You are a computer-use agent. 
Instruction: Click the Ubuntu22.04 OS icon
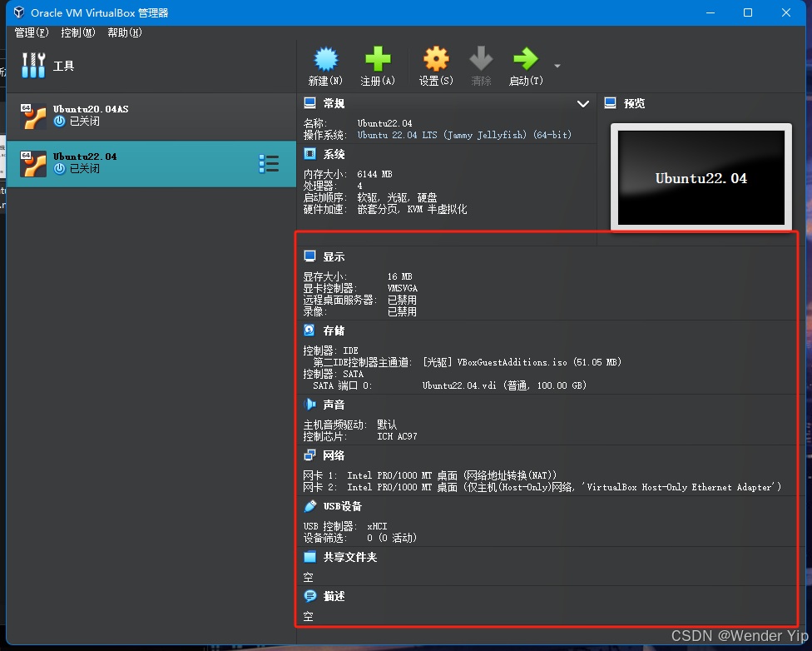tap(33, 163)
